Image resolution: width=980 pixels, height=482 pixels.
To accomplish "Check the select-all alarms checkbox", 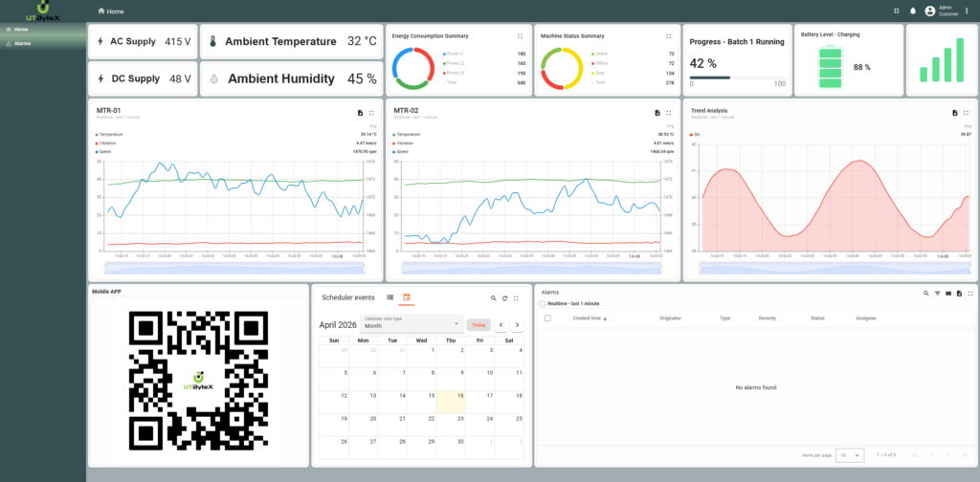I will [x=547, y=318].
